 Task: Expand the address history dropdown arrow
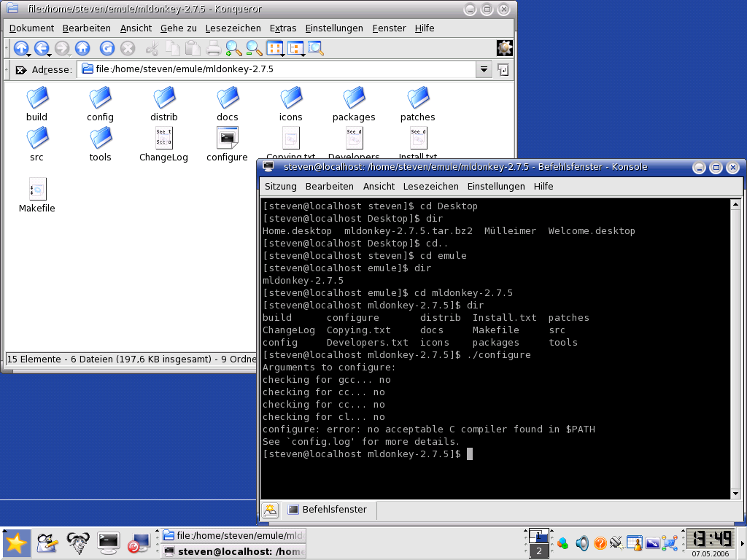pos(484,69)
